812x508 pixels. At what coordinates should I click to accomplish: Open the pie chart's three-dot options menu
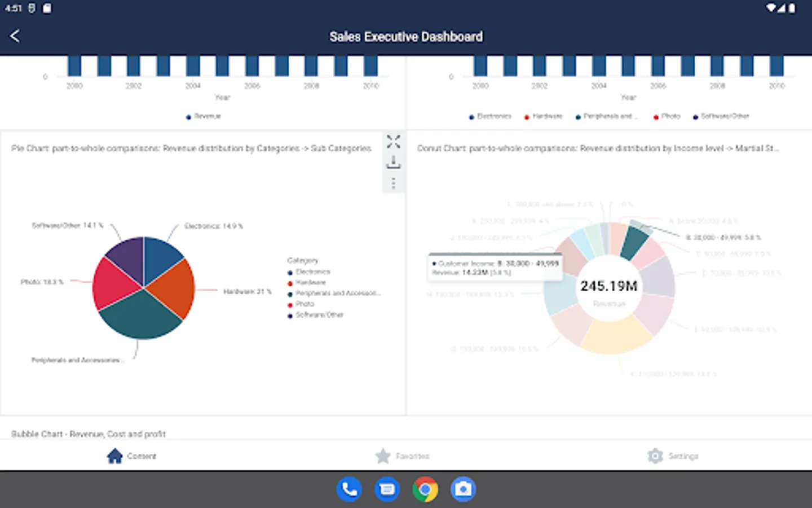pyautogui.click(x=393, y=183)
